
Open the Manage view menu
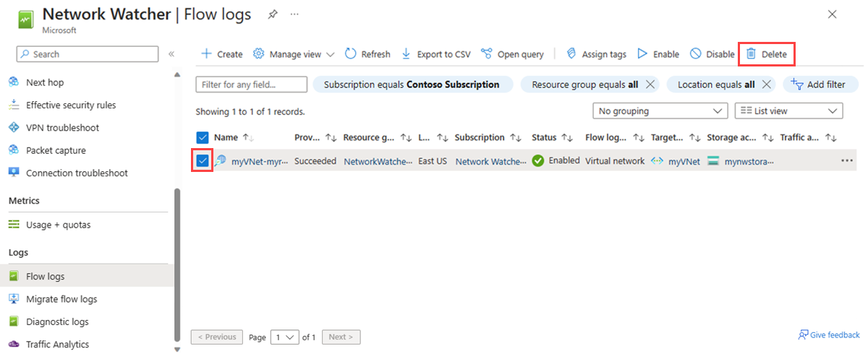coord(294,54)
